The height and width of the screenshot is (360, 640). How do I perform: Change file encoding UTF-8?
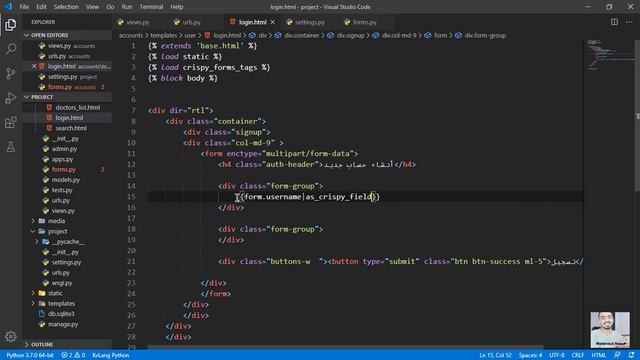(x=557, y=355)
